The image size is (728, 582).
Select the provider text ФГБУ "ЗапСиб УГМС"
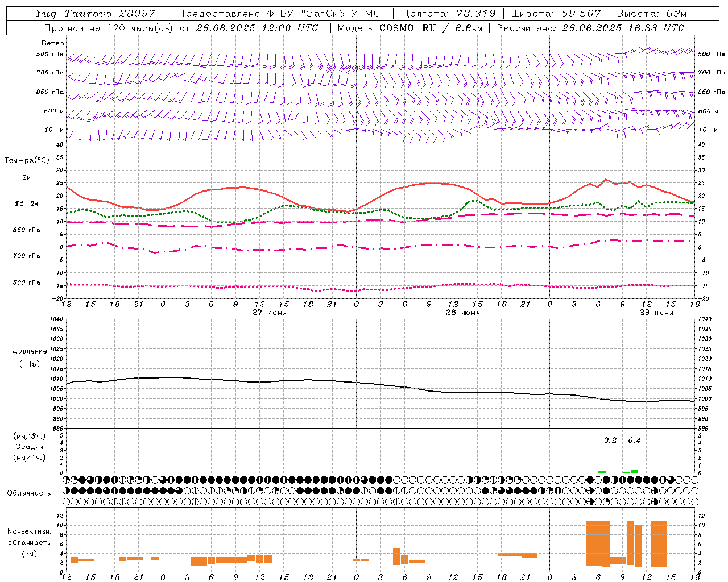point(326,14)
